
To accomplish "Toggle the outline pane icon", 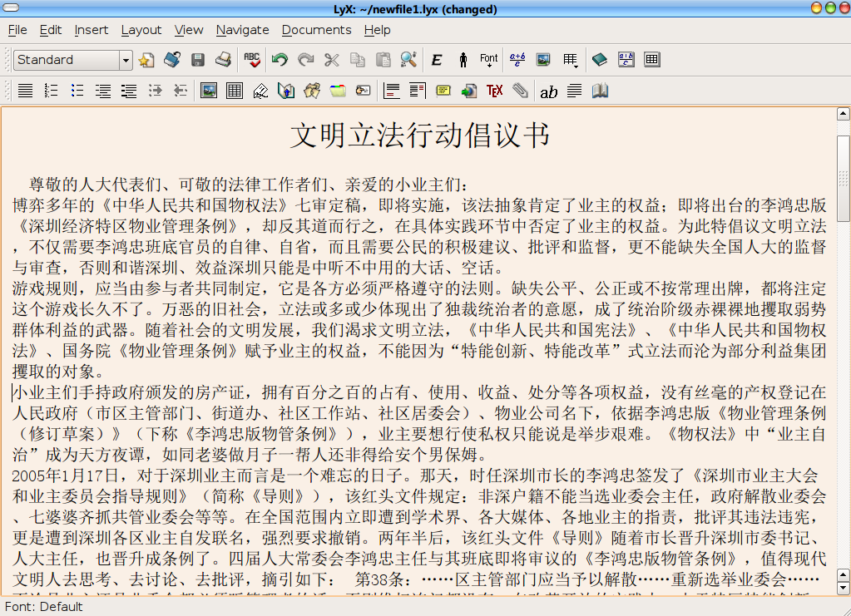I will click(x=600, y=60).
